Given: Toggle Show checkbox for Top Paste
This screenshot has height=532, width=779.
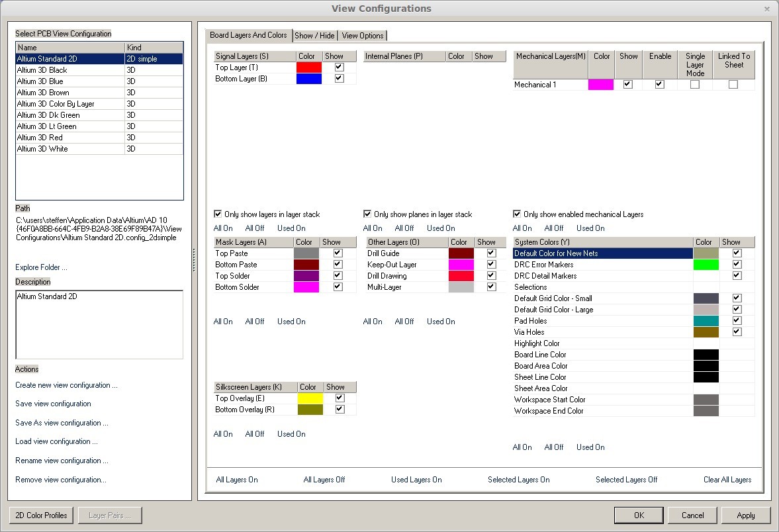Looking at the screenshot, I should [x=338, y=253].
